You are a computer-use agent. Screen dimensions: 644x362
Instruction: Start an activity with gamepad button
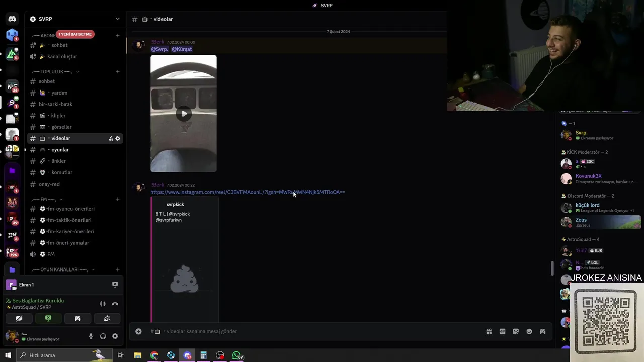point(77,318)
